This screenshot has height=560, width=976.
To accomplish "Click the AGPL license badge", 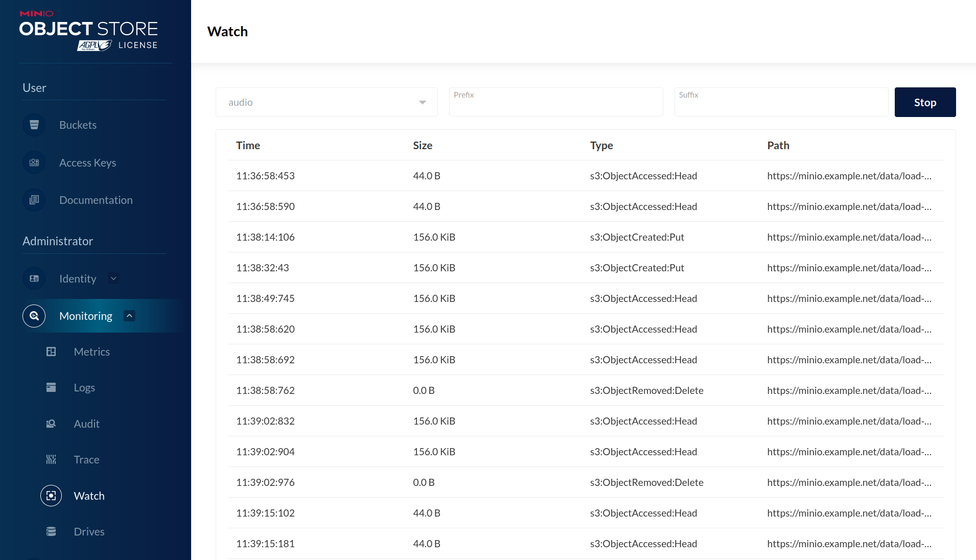I will click(95, 45).
